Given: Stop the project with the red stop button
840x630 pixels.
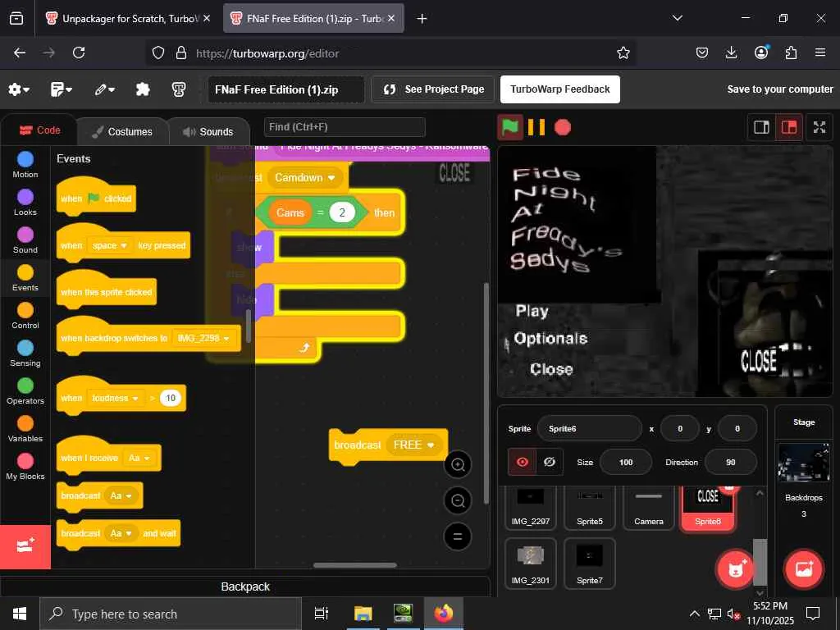Looking at the screenshot, I should [x=563, y=127].
